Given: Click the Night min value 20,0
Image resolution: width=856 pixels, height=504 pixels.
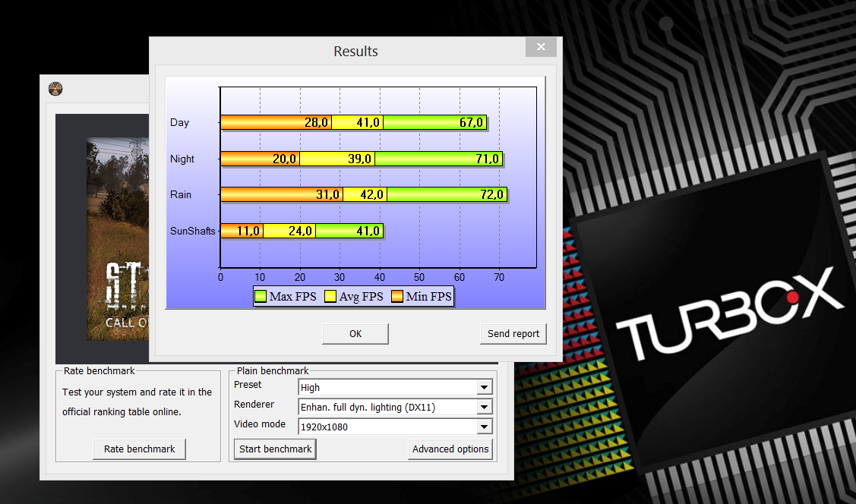Looking at the screenshot, I should coord(284,159).
